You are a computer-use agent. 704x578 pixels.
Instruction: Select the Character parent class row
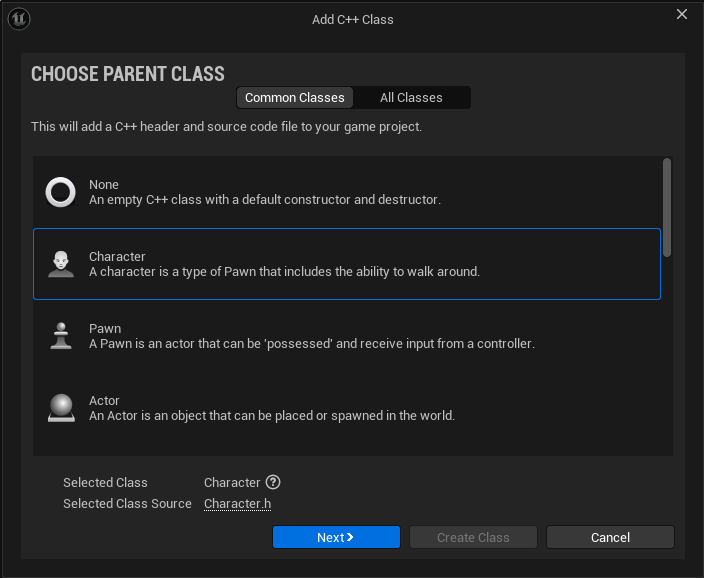(350, 264)
